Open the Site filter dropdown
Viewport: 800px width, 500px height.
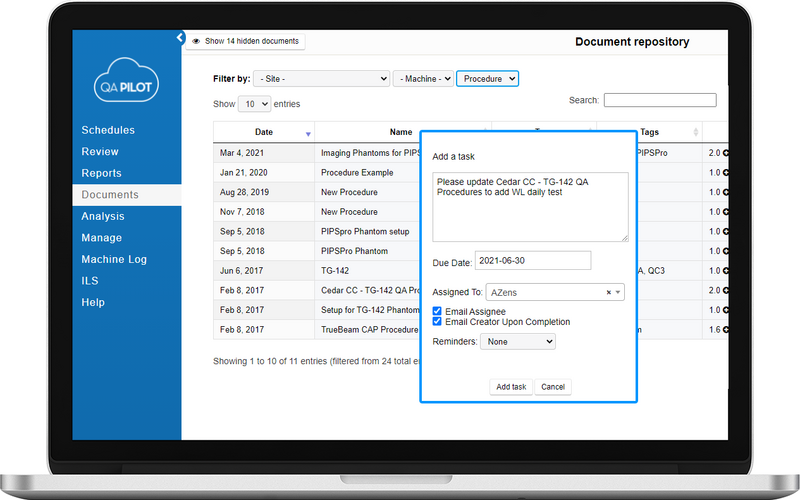click(321, 79)
